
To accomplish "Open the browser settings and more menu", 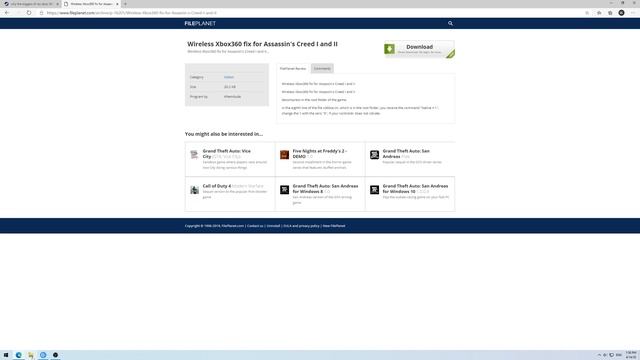I will pyautogui.click(x=633, y=13).
